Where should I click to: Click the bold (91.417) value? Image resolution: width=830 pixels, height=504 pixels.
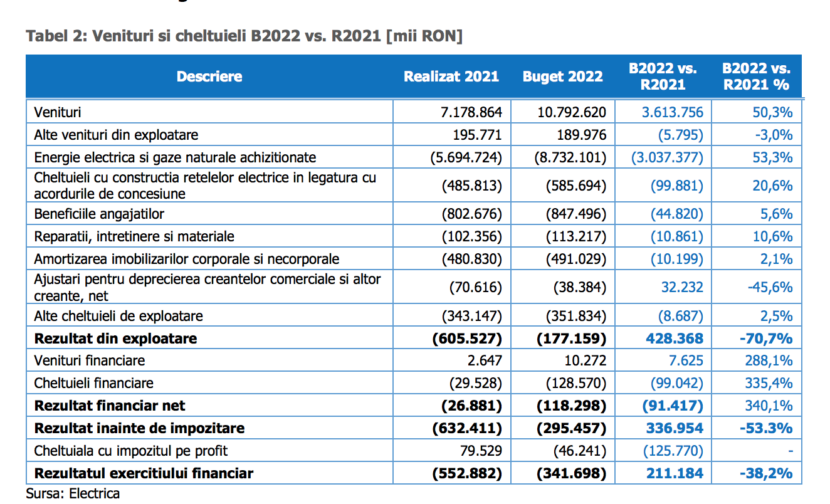(673, 406)
